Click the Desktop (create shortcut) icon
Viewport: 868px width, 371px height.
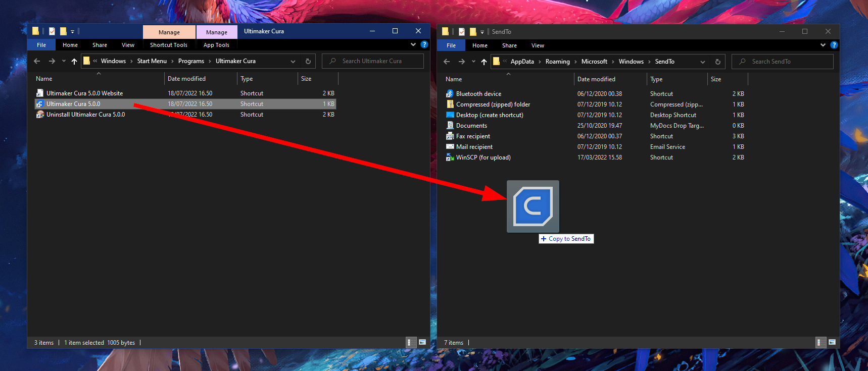(450, 115)
